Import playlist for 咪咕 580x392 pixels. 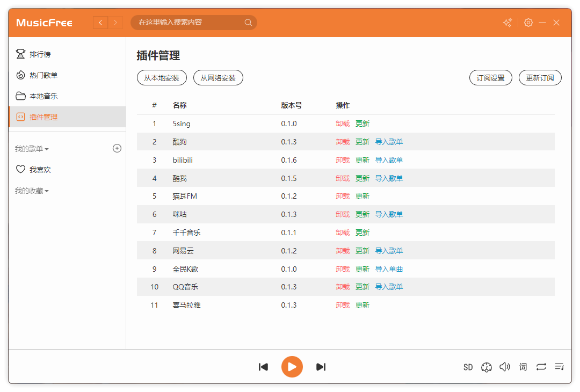tap(389, 214)
